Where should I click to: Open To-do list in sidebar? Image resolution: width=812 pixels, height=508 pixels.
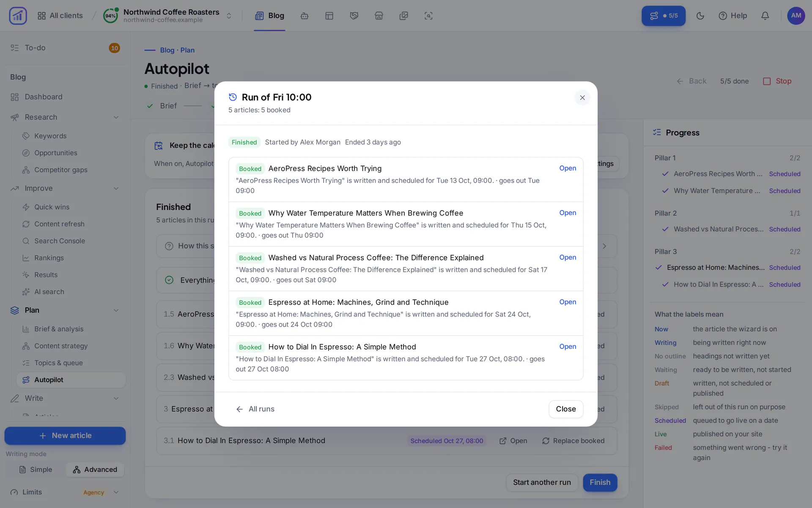(65, 48)
